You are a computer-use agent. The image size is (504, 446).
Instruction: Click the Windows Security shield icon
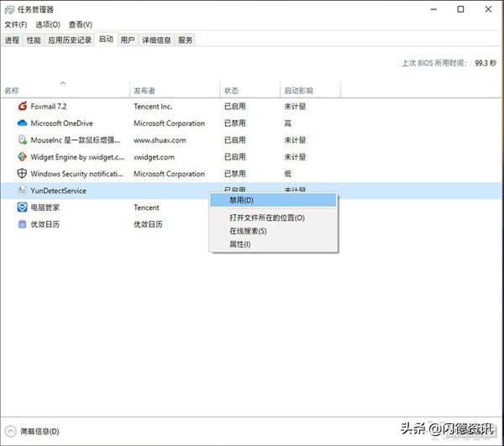pos(22,173)
